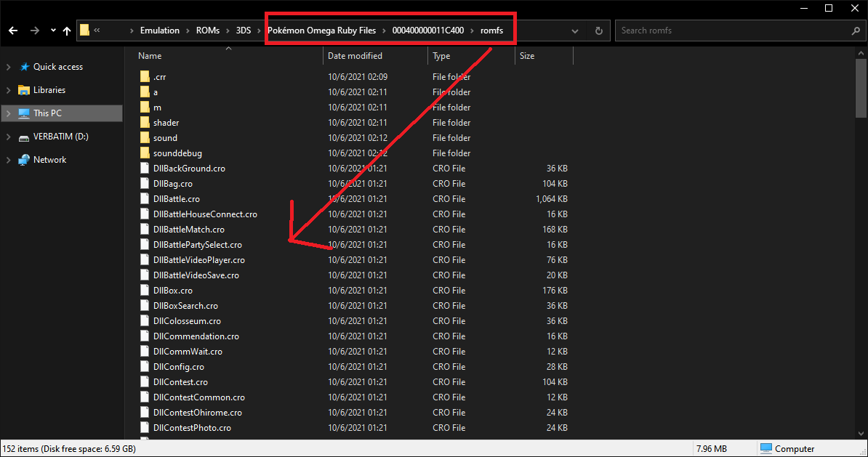
Task: Open the address bar history dropdown
Action: click(575, 31)
